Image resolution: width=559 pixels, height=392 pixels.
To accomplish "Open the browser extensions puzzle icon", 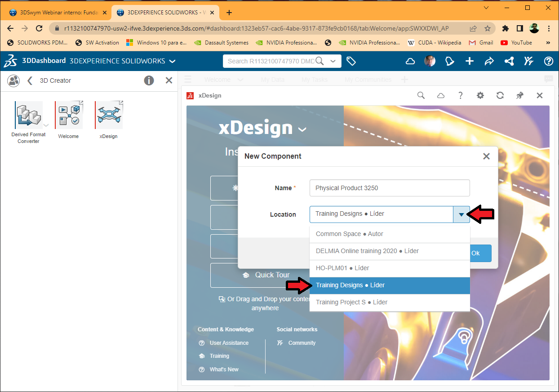I will (506, 28).
